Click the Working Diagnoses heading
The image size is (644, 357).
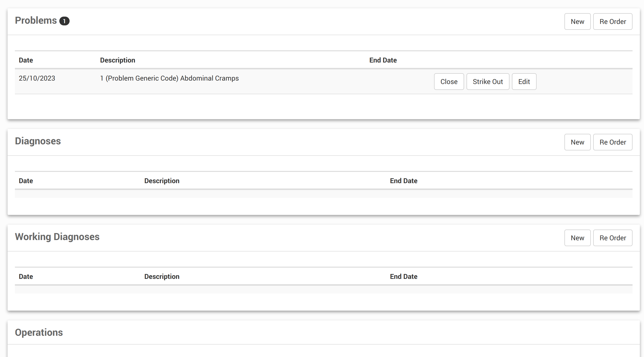(x=57, y=237)
